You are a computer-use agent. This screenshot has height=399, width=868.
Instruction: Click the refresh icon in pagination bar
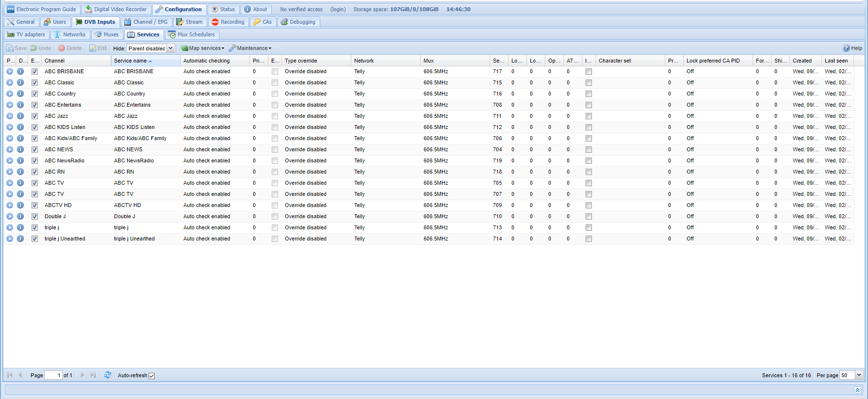pos(108,375)
